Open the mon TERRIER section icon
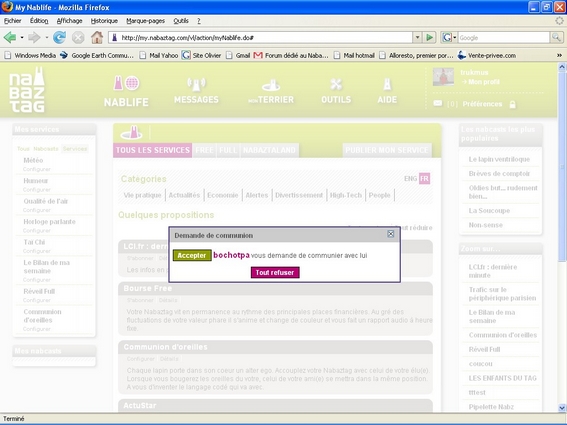567x425 pixels. pyautogui.click(x=271, y=85)
